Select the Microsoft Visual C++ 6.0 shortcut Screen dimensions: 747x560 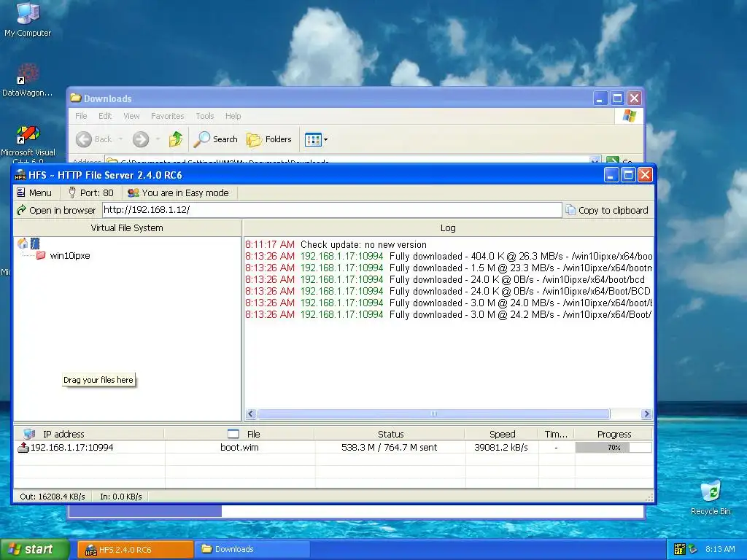pos(28,144)
